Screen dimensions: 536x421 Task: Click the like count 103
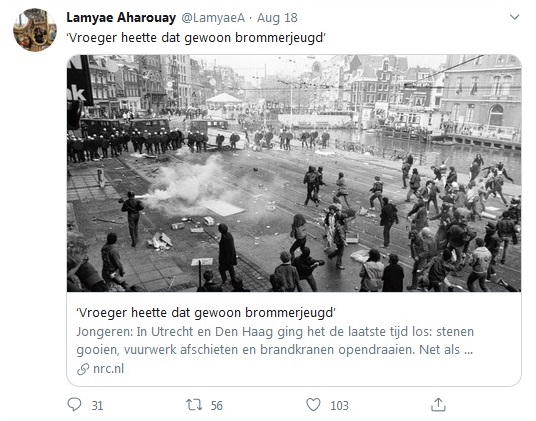[x=339, y=406]
